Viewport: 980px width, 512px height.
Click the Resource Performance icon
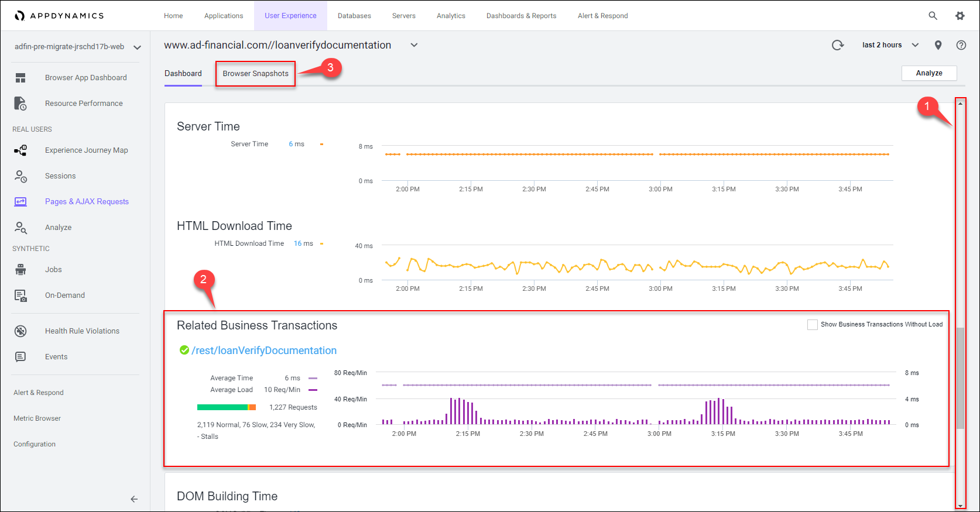tap(20, 104)
